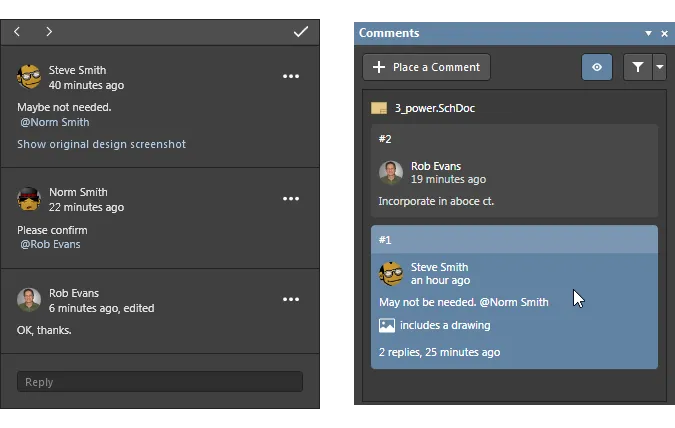The height and width of the screenshot is (428, 675).
Task: Click 'includes a drawing' label
Action: [445, 325]
